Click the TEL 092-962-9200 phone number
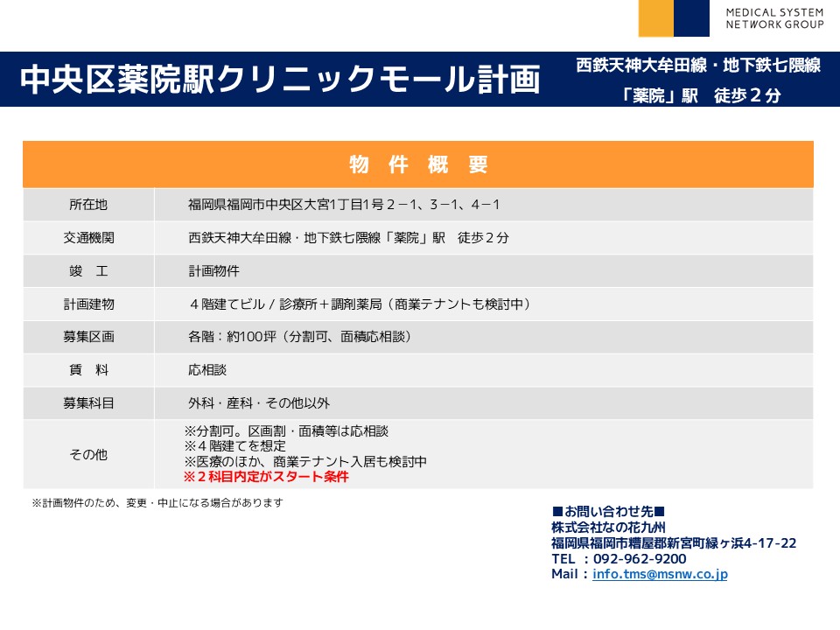 619,558
